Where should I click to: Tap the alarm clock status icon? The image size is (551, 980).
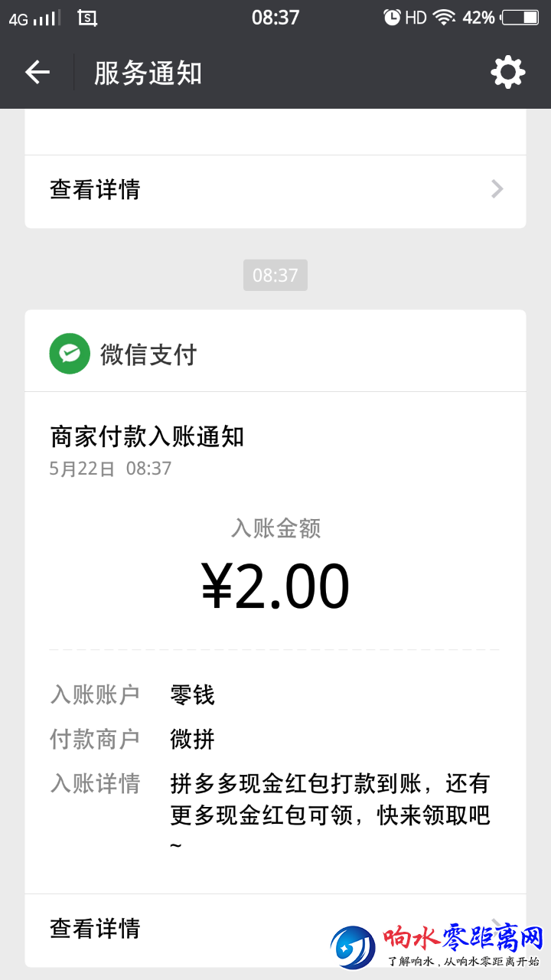click(392, 18)
